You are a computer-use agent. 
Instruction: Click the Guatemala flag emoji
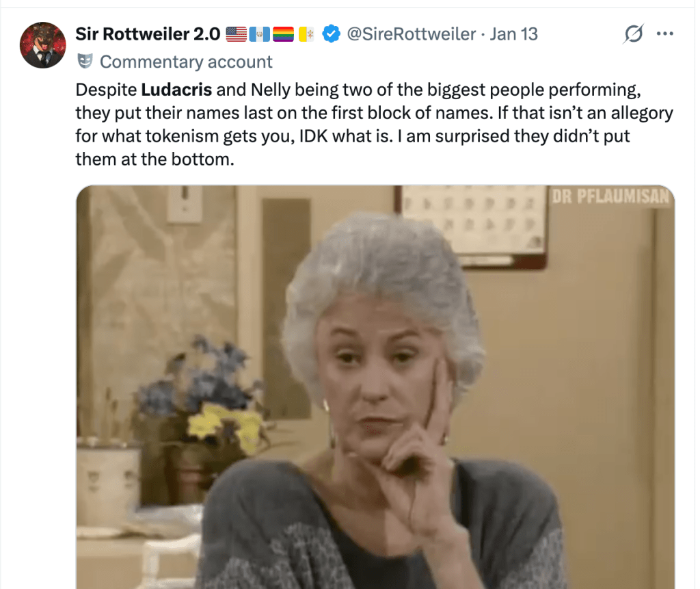click(259, 34)
